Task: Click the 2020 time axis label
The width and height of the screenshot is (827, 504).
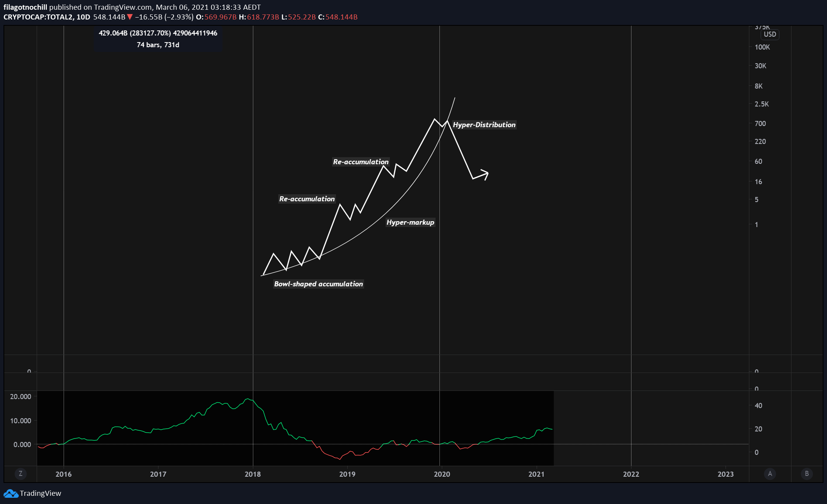Action: point(442,474)
